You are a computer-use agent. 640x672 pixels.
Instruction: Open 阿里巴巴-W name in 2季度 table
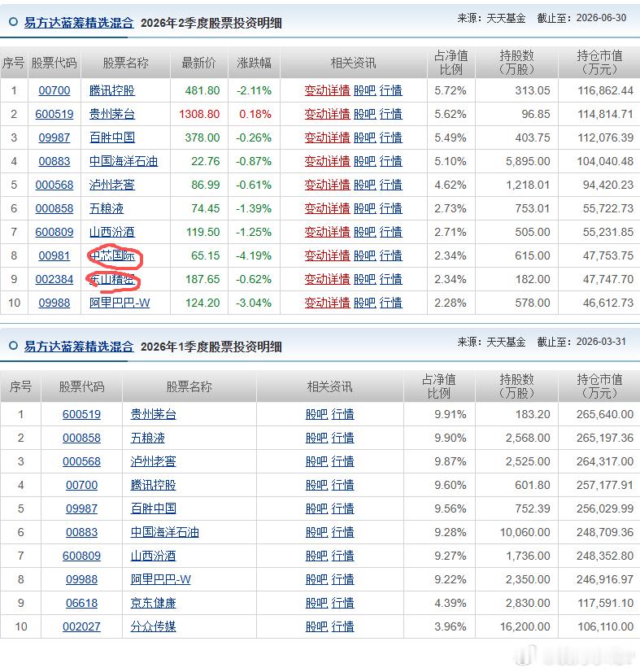click(120, 303)
